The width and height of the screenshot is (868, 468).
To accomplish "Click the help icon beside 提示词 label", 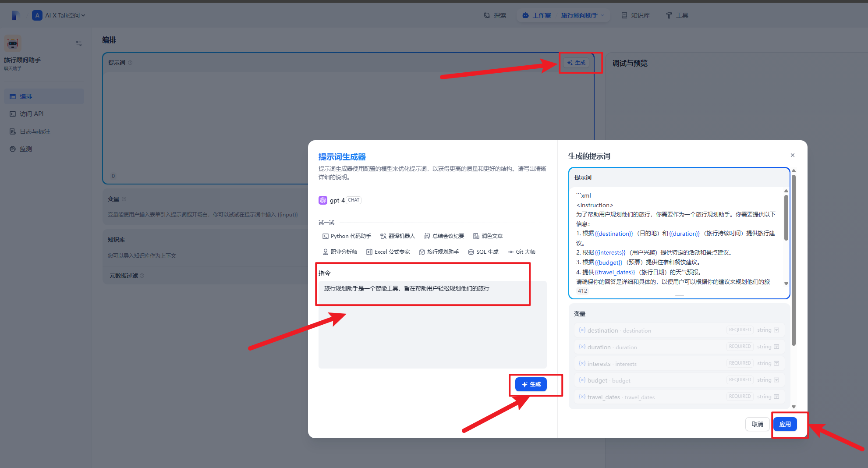I will click(130, 63).
